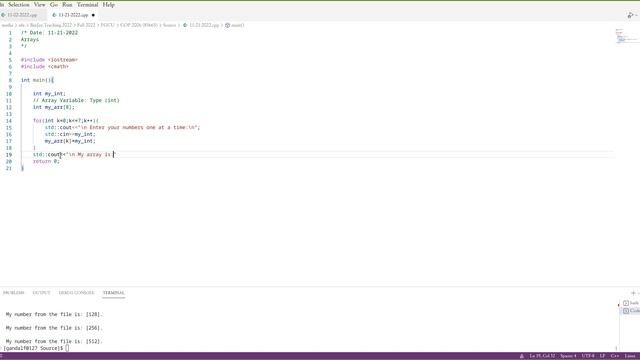Screen dimensions: 640x360
Task: Click '#include <cmath>' code line
Action: pyautogui.click(x=45, y=67)
